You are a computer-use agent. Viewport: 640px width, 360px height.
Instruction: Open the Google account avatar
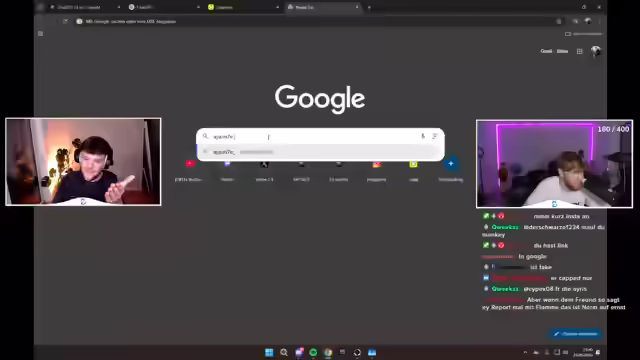click(x=596, y=51)
